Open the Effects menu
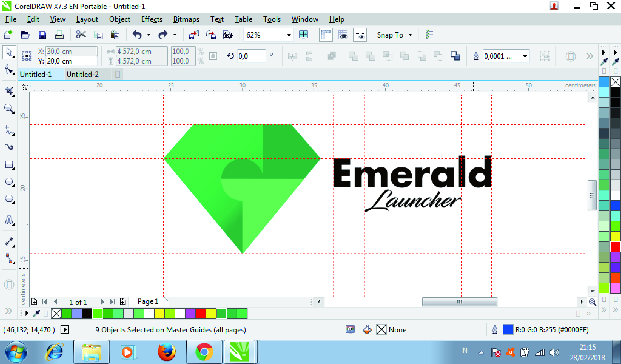This screenshot has width=621, height=364. tap(152, 19)
